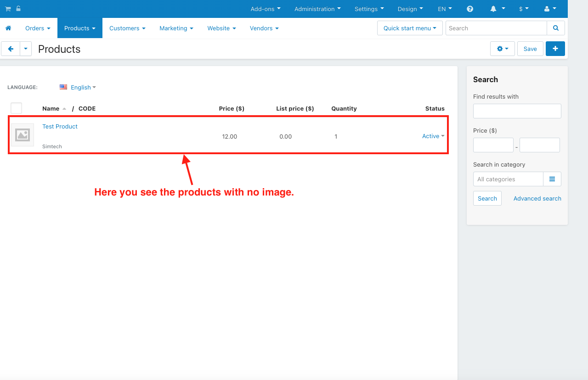Screen dimensions: 588x380
Task: Open the English language selector
Action: click(83, 87)
